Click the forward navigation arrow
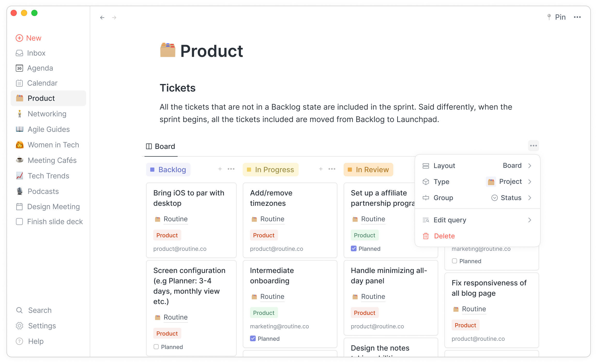 click(114, 18)
